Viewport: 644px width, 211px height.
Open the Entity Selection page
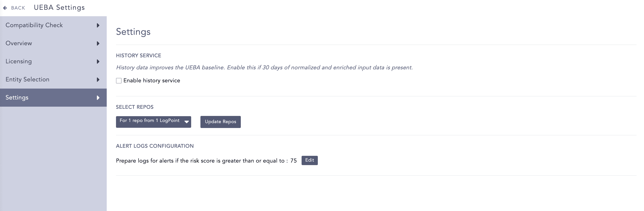(27, 79)
